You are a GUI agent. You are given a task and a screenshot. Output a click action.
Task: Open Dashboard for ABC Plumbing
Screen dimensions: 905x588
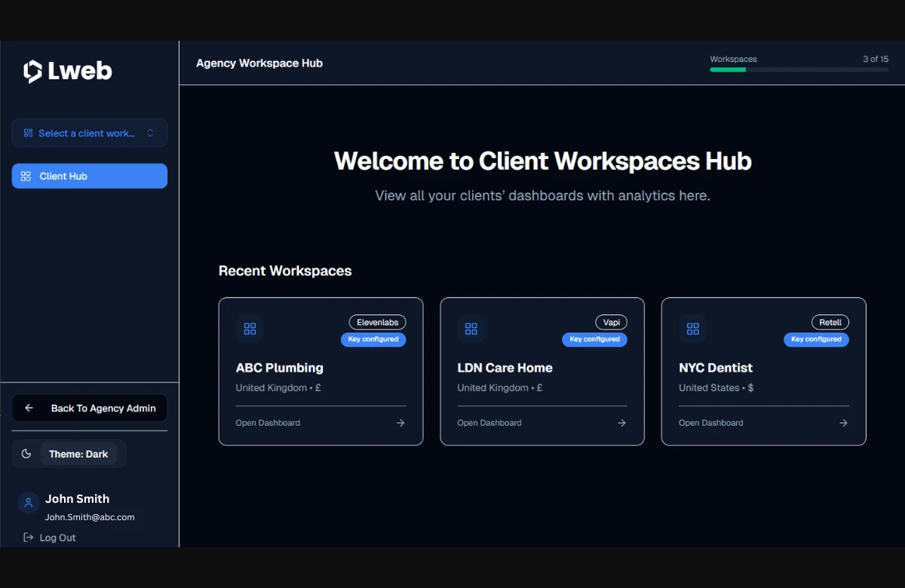268,423
